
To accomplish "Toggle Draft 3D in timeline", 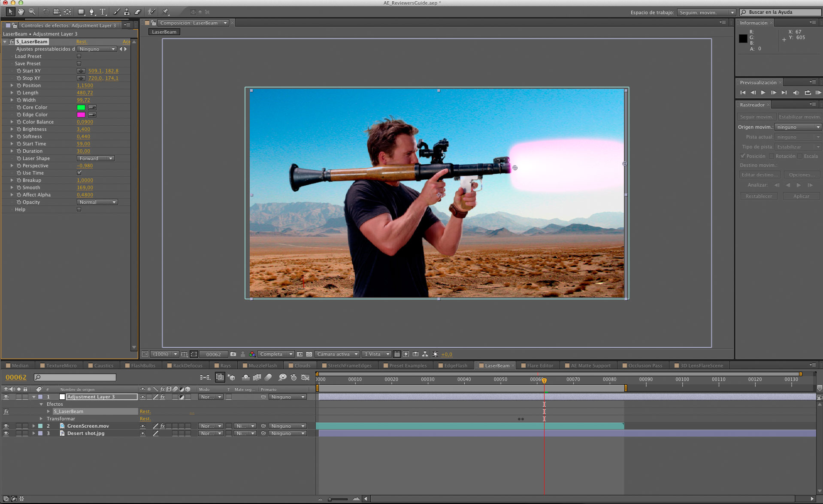I will [231, 377].
